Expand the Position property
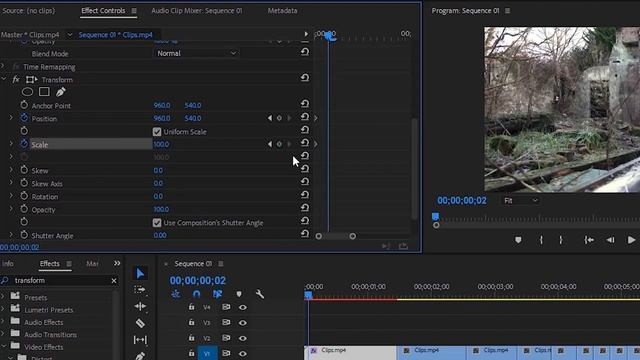 [x=11, y=118]
